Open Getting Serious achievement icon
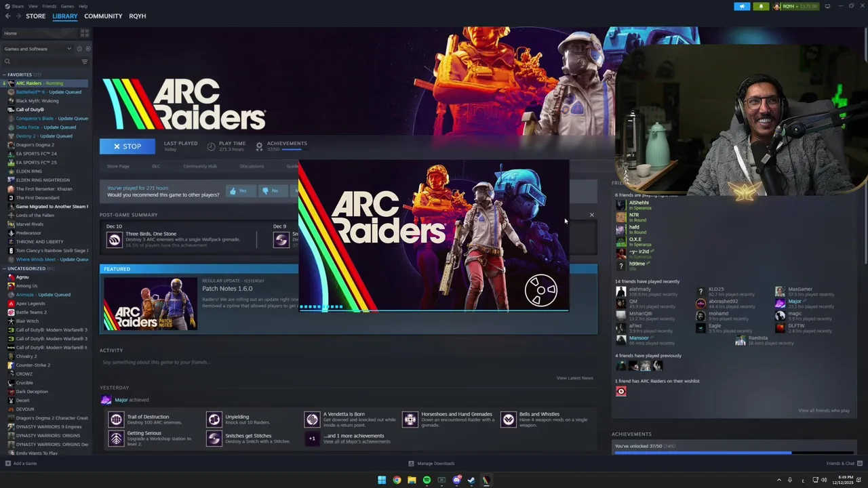Viewport: 868px width, 488px height. tap(116, 439)
